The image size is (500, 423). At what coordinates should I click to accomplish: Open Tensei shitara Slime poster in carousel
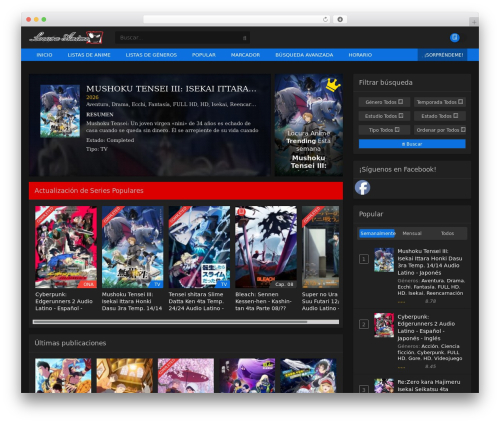tap(199, 247)
